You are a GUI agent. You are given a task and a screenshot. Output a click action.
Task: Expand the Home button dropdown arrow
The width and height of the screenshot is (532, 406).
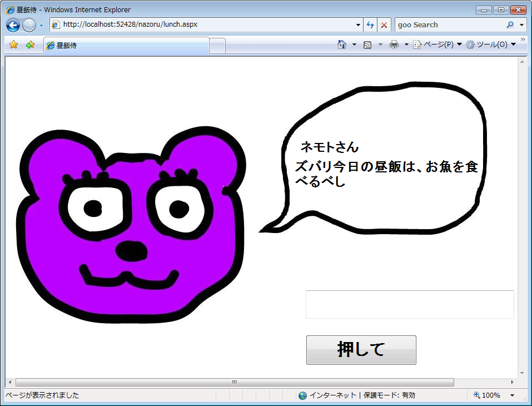point(354,44)
